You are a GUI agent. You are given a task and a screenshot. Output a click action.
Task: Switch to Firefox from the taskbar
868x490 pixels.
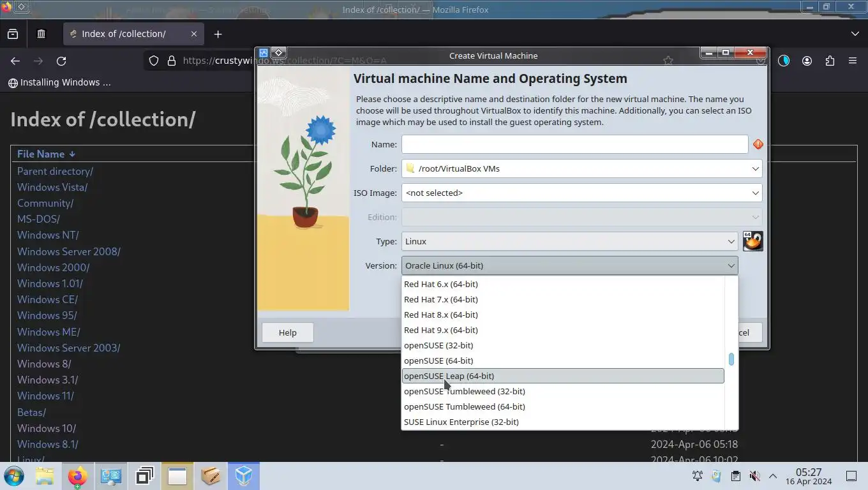pyautogui.click(x=78, y=476)
